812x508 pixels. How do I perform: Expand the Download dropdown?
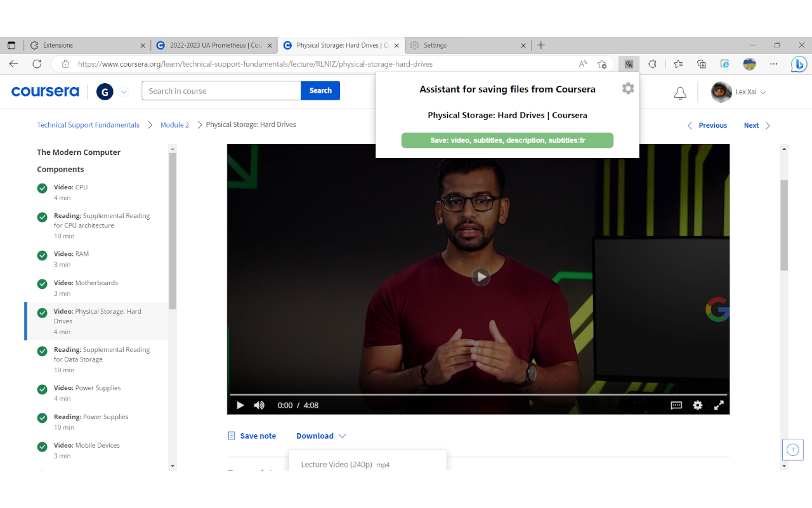pyautogui.click(x=321, y=436)
